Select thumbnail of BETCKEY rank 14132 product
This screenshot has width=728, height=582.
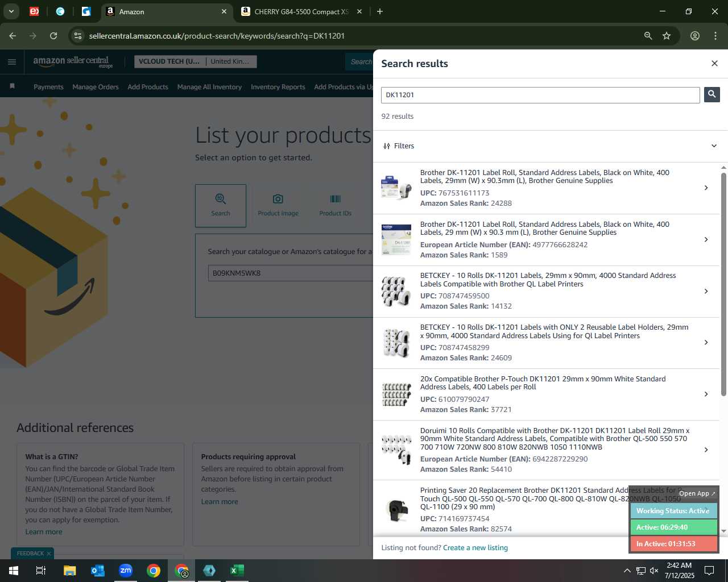click(396, 291)
